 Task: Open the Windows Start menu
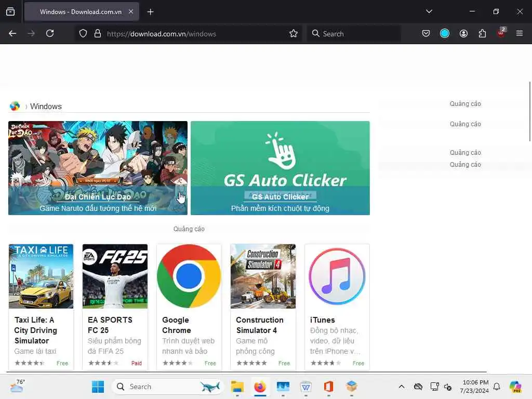pos(98,387)
